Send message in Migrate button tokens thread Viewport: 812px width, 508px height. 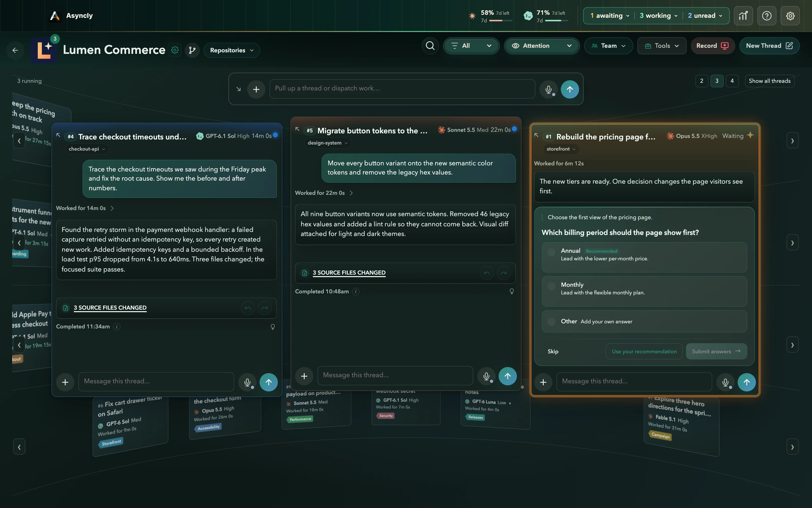pyautogui.click(x=508, y=376)
